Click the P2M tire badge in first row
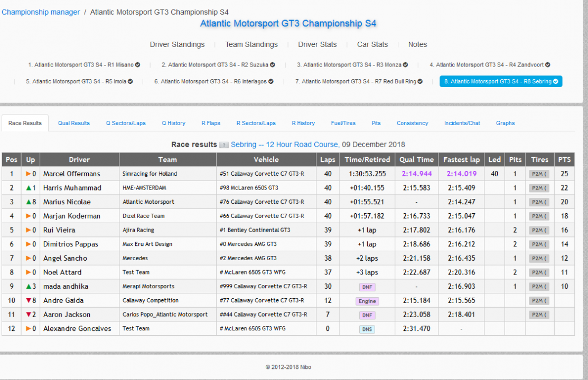Viewport: 588px width, 380px height. (x=539, y=174)
